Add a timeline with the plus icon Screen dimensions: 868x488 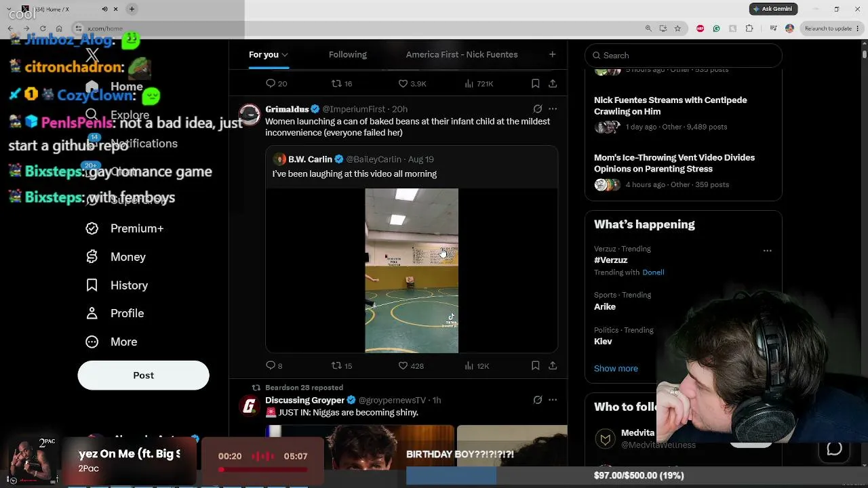[x=552, y=54]
